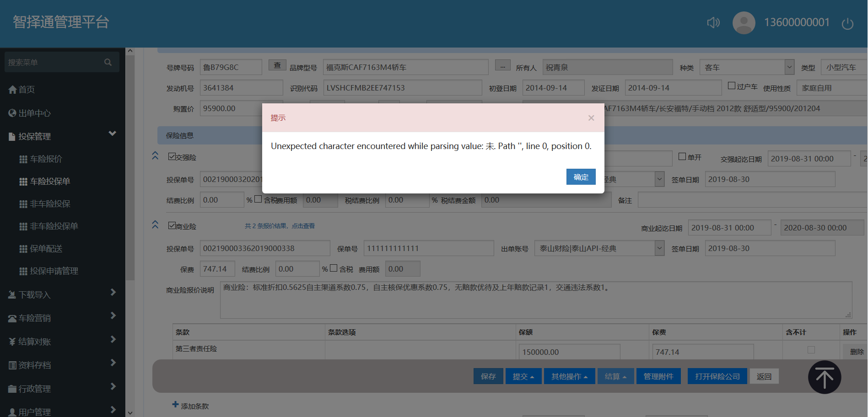The width and height of the screenshot is (868, 417).
Task: Click the sidebar scrollbar up arrow
Action: pyautogui.click(x=130, y=51)
